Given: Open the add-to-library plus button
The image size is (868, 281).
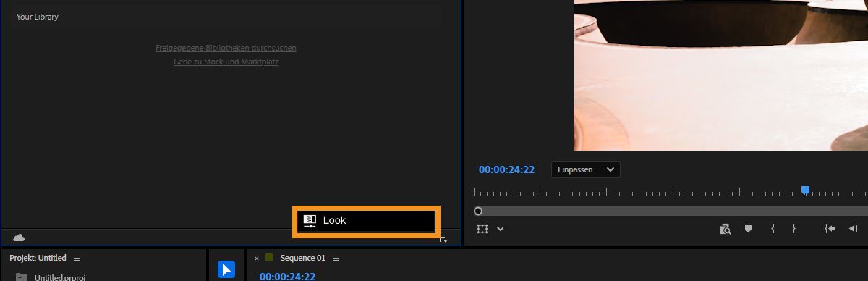Looking at the screenshot, I should [443, 238].
